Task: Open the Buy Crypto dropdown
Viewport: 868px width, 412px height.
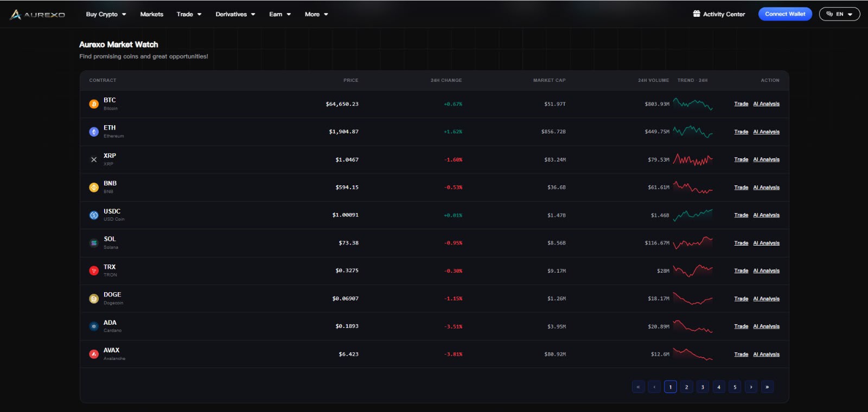Action: pos(106,15)
